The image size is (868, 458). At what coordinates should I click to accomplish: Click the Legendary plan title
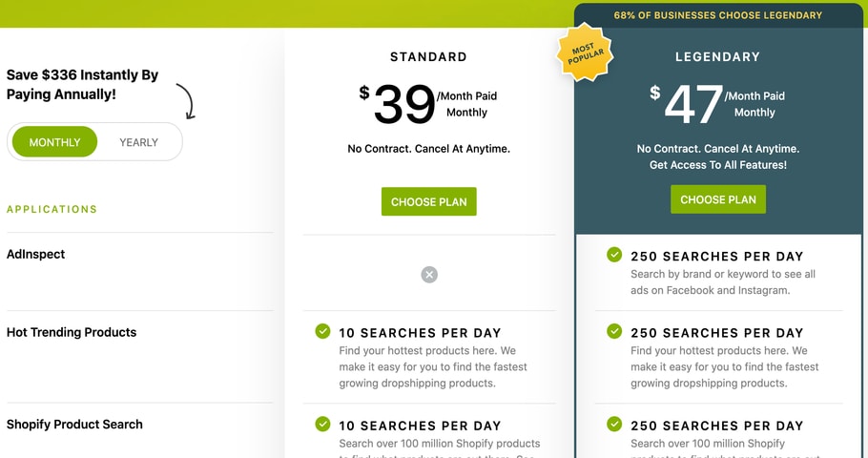click(718, 57)
